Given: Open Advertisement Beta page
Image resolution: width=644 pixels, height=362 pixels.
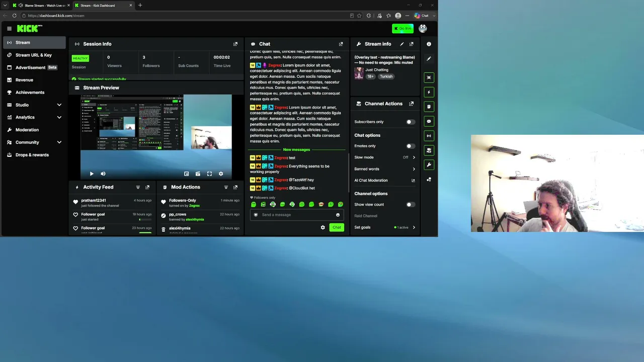Looking at the screenshot, I should point(34,67).
